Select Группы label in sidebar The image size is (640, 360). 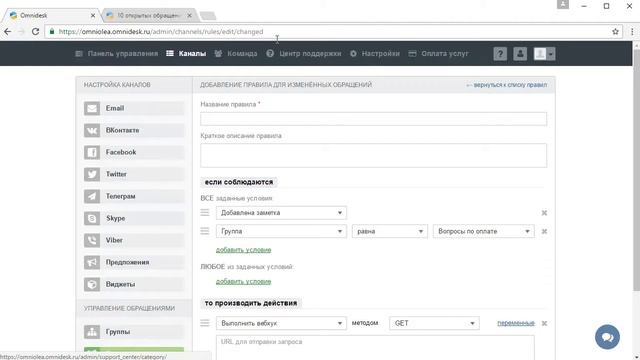(118, 332)
